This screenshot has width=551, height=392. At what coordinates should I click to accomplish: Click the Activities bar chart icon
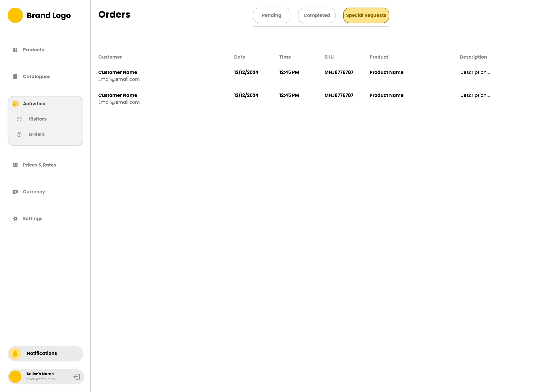click(15, 104)
